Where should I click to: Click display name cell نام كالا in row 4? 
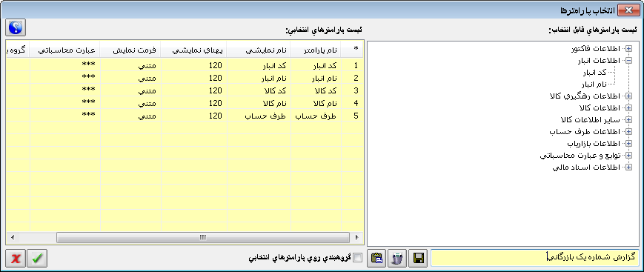pyautogui.click(x=259, y=103)
